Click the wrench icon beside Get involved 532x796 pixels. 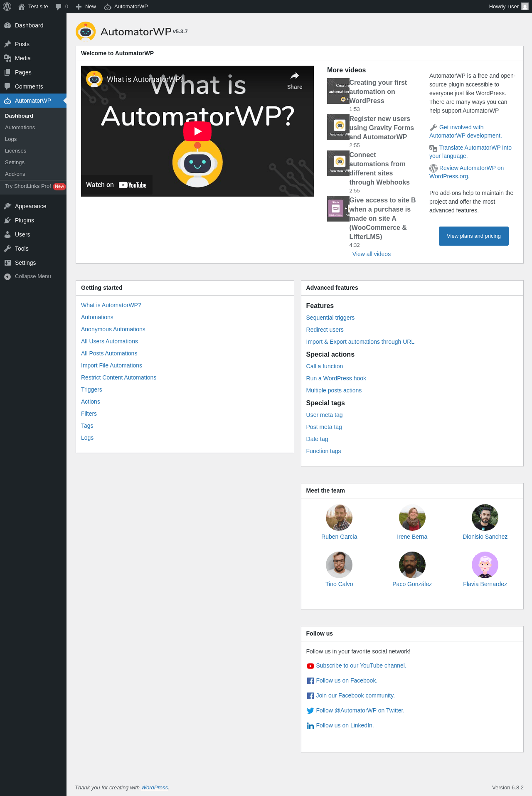point(433,128)
